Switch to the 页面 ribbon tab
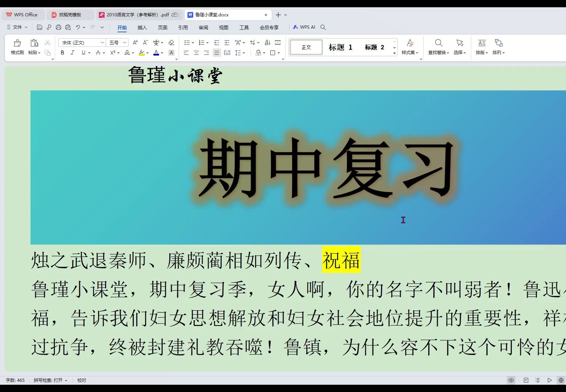Image resolution: width=566 pixels, height=392 pixels. tap(163, 28)
